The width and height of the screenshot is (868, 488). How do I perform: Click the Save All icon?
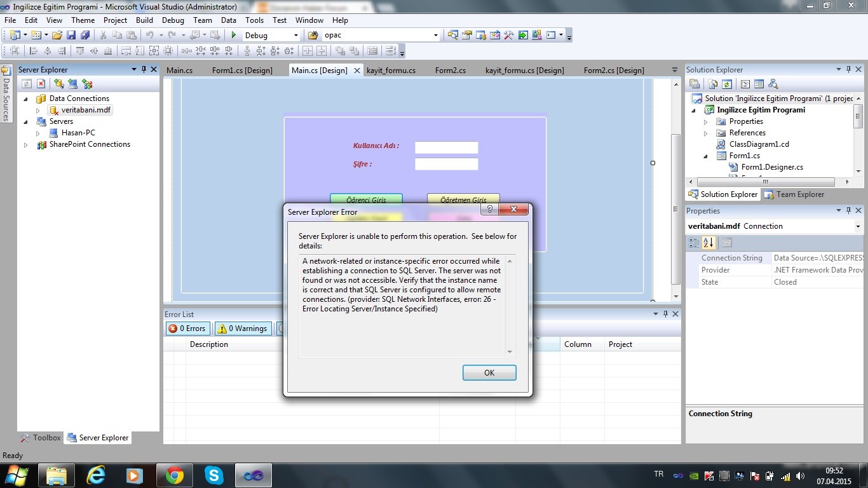[85, 35]
